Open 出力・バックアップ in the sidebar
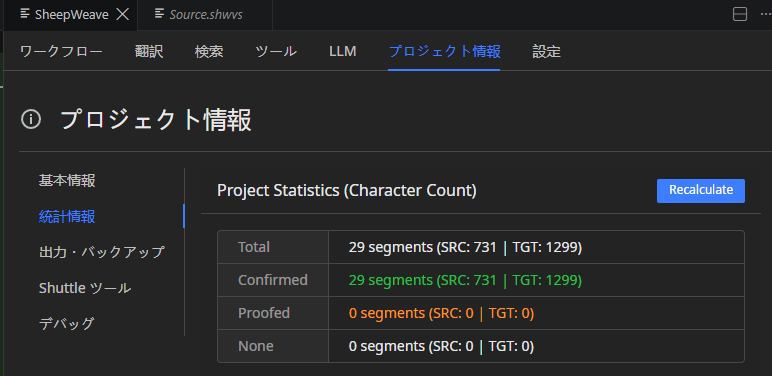Viewport: 772px width, 376px height. coord(101,252)
